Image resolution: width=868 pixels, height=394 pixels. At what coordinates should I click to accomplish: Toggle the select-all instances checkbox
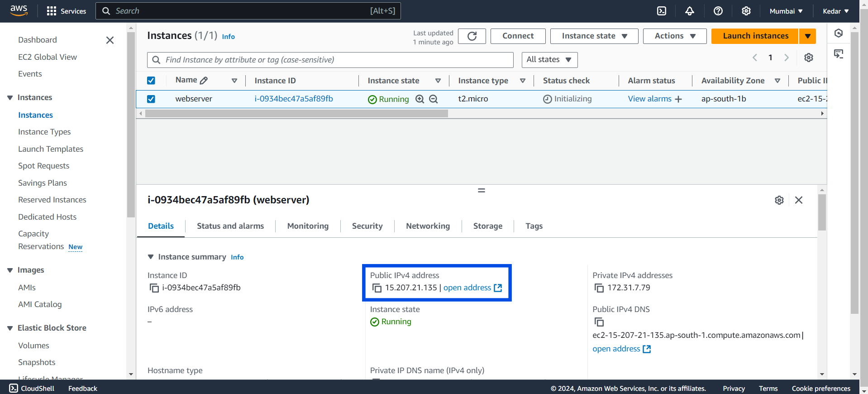point(151,81)
